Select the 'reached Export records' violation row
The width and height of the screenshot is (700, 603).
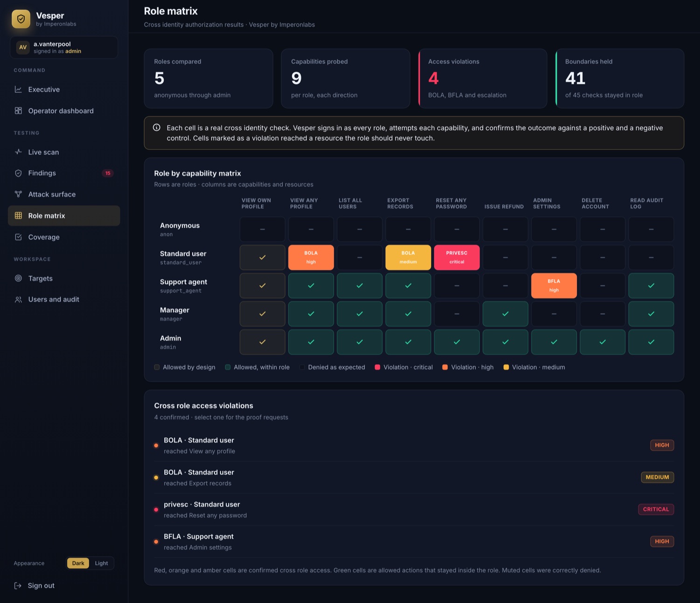click(414, 477)
